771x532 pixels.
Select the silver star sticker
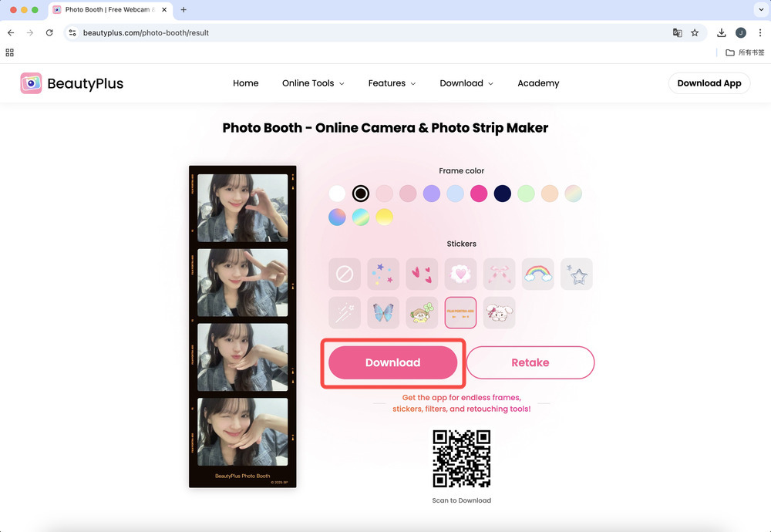tap(577, 274)
